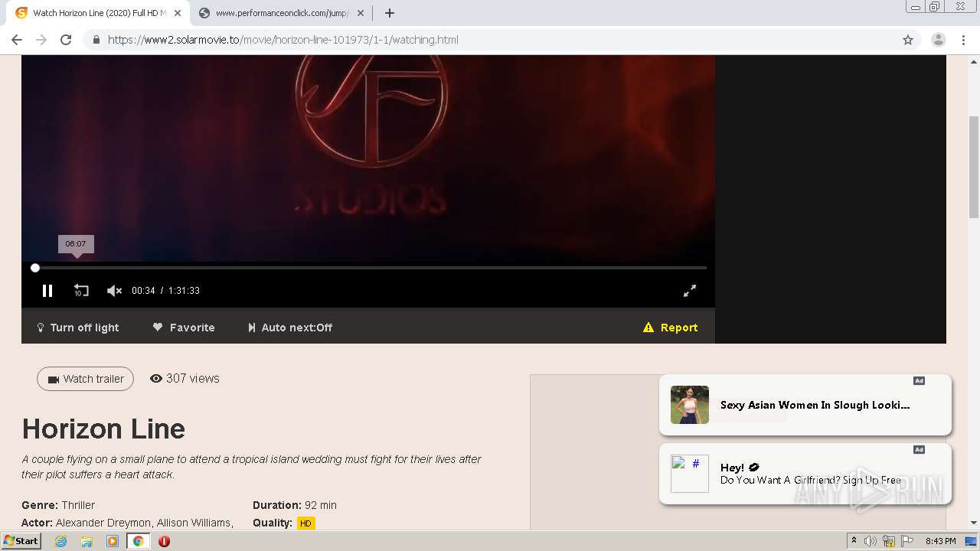Screen dimensions: 980x551
Task: Open actor Alexander Dreymon link
Action: (x=103, y=523)
